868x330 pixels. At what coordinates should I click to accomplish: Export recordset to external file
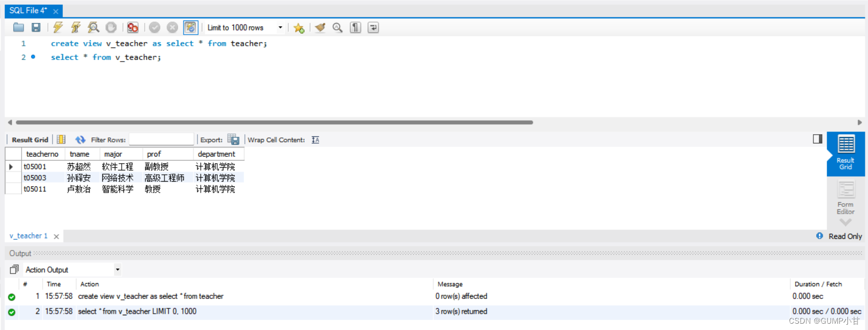coord(233,139)
